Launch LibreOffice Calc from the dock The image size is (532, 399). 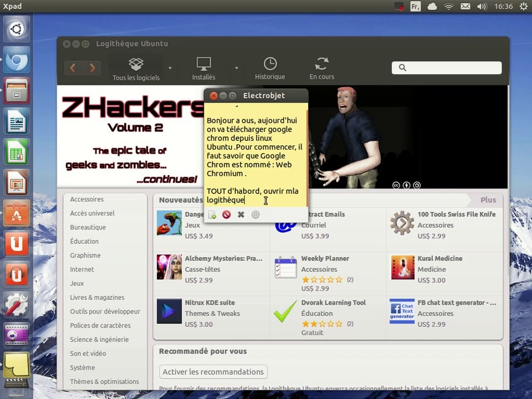click(16, 152)
